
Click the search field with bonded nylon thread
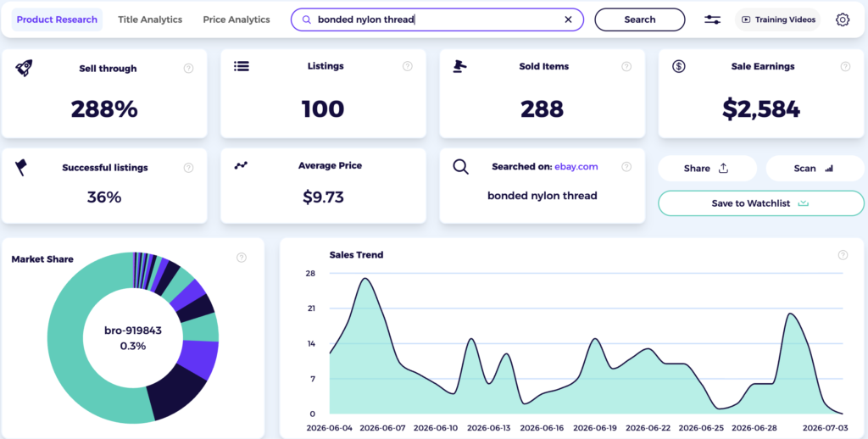tap(437, 19)
